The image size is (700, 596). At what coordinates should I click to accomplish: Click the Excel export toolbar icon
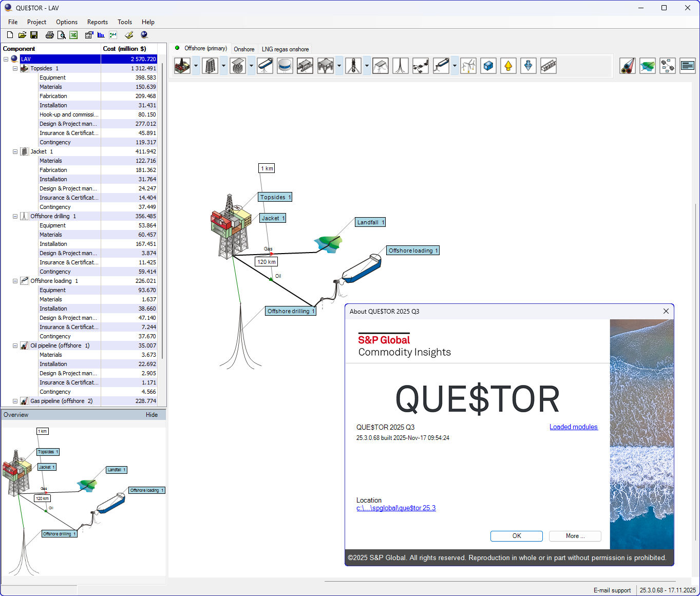coord(73,35)
